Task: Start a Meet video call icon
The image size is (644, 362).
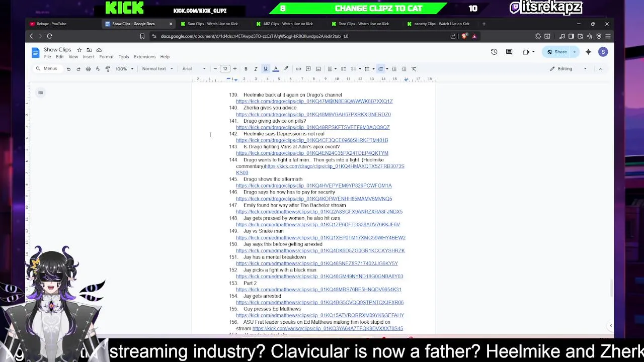Action: point(526,52)
